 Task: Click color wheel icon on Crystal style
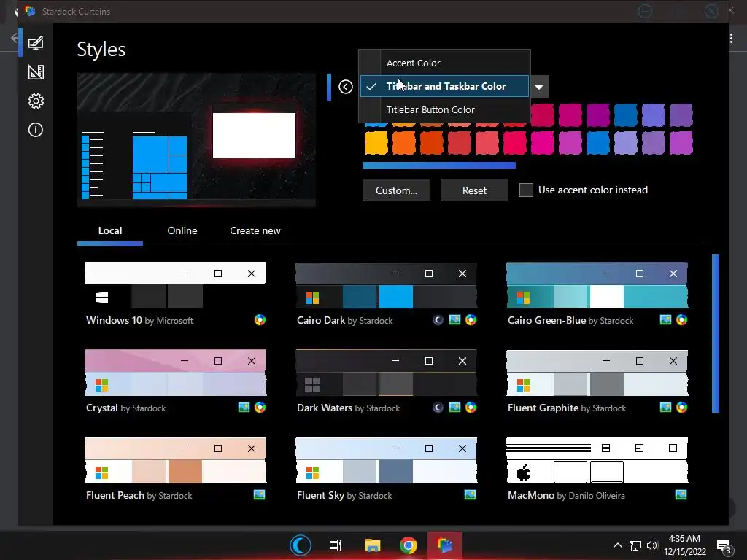(x=260, y=408)
